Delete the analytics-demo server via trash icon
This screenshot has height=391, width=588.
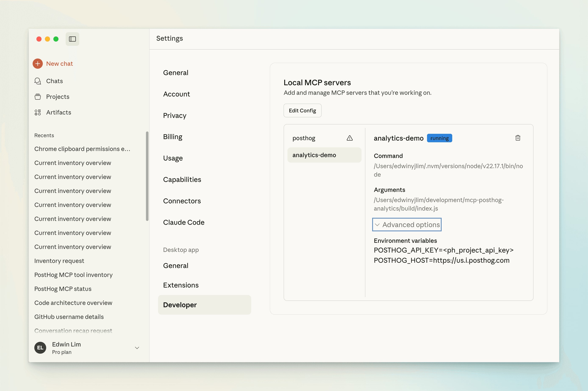(518, 138)
